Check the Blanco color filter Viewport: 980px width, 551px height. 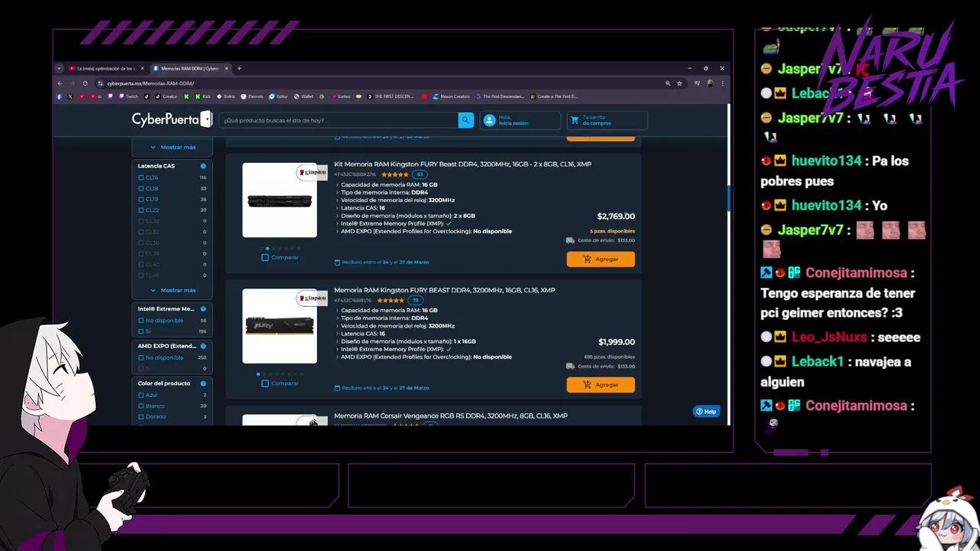(141, 406)
